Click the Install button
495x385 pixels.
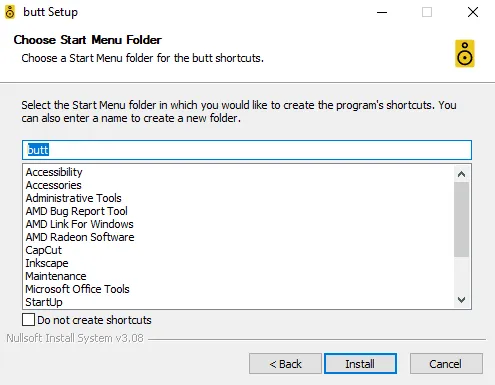pos(360,364)
